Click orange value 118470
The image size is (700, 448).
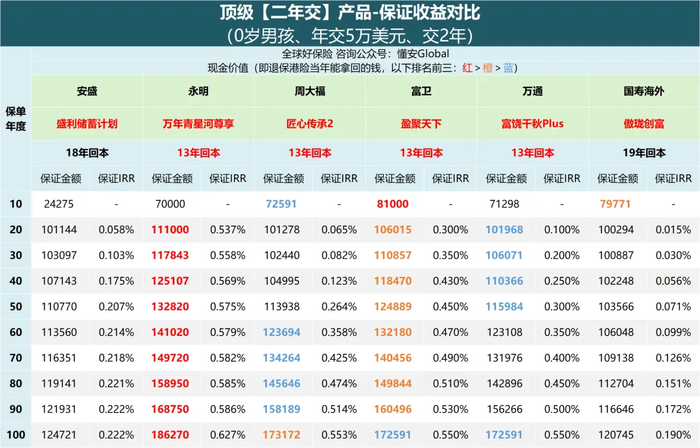[393, 281]
